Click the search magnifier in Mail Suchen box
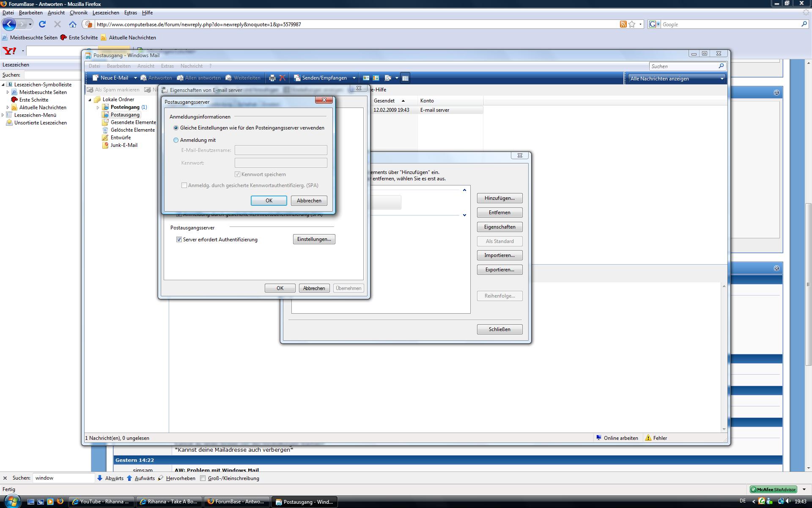 (x=721, y=66)
